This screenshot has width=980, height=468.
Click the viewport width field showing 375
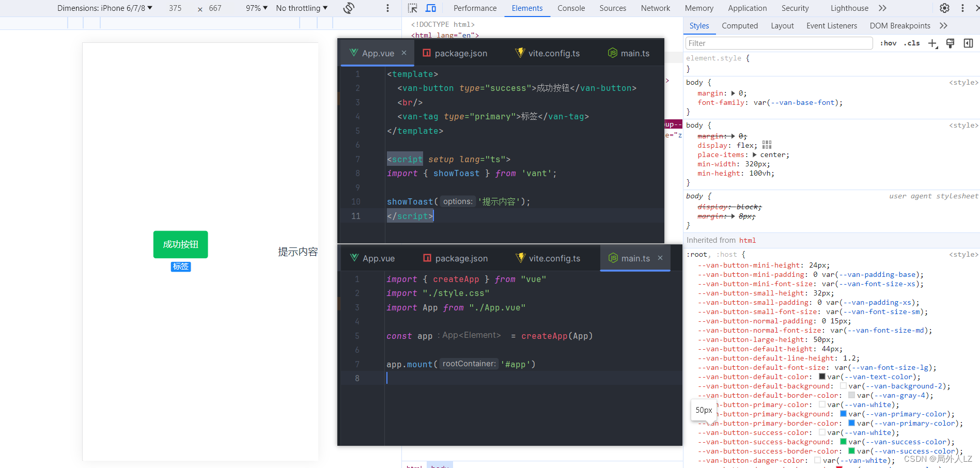(x=175, y=8)
